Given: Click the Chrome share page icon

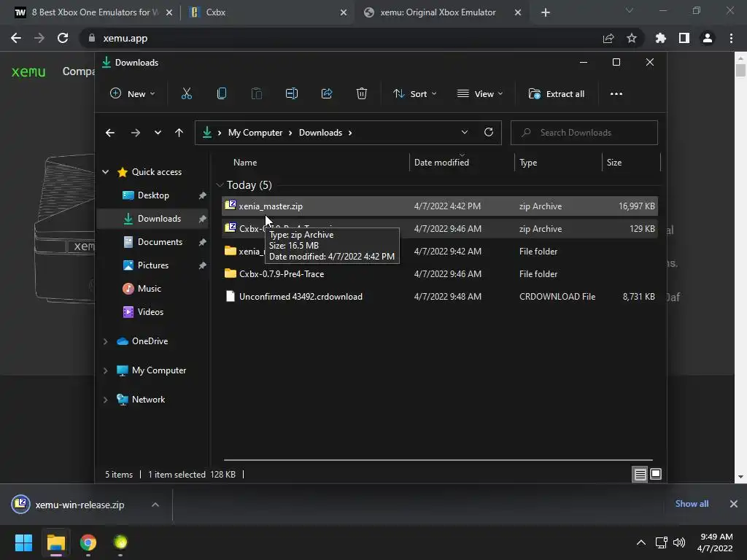Looking at the screenshot, I should [608, 38].
